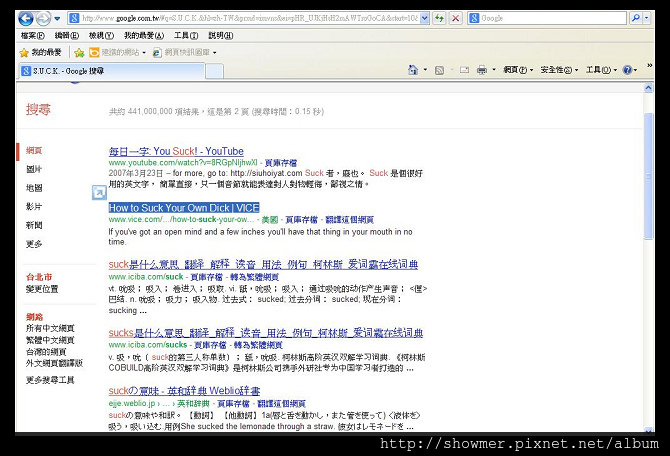
Task: Click the Google search provider box
Action: [x=547, y=18]
